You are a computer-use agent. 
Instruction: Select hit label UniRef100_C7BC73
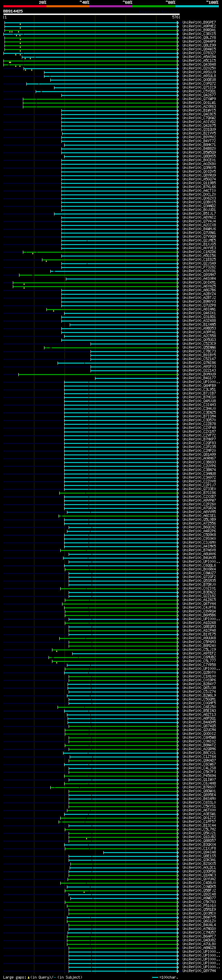click(199, 351)
